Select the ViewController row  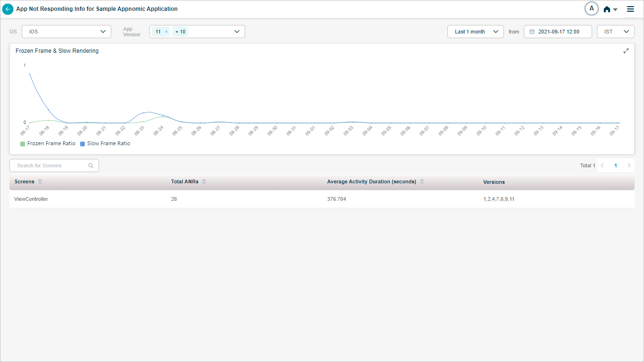(x=322, y=199)
